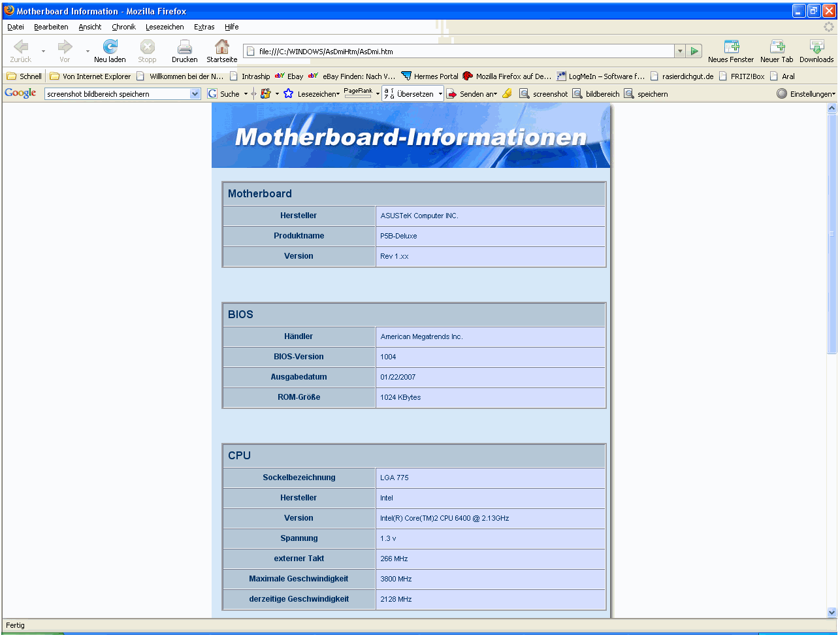This screenshot has width=840, height=635.
Task: Open rasierdichgut.de bookmark
Action: [x=681, y=76]
